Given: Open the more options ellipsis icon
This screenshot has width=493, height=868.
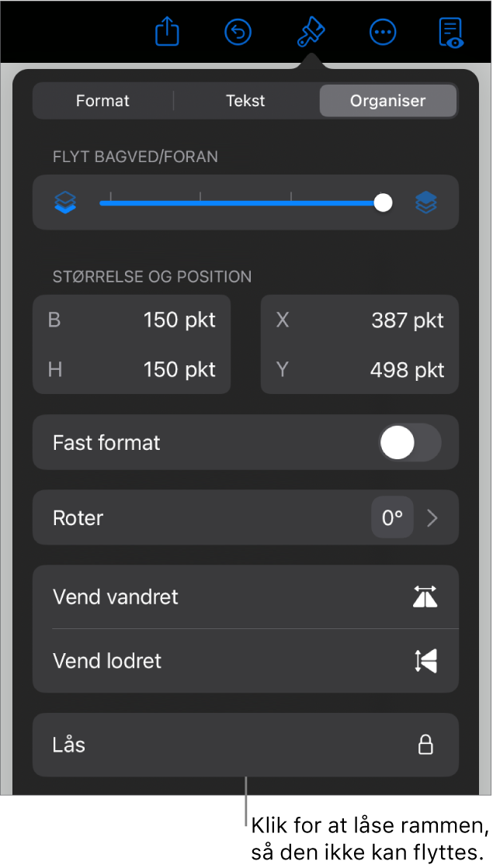Looking at the screenshot, I should tap(383, 32).
